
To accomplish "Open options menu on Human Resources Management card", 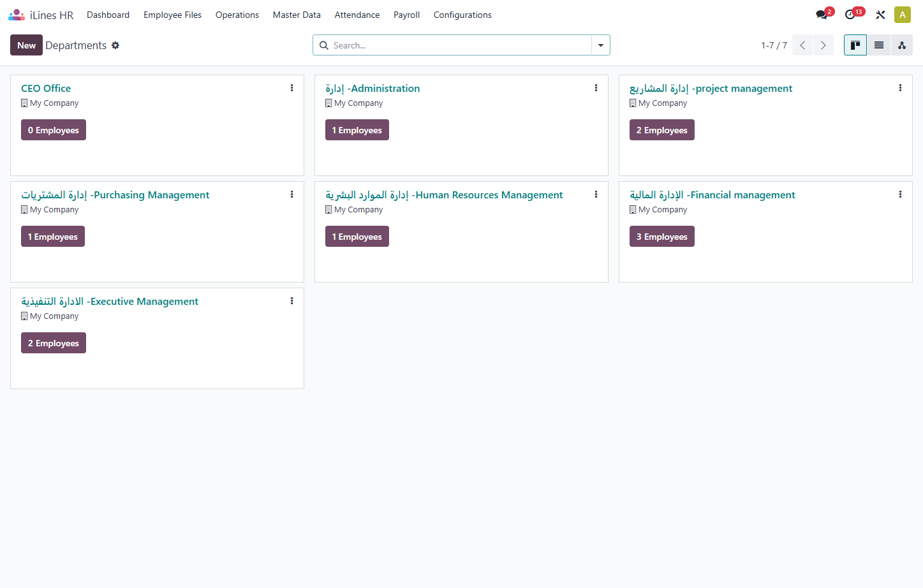I will click(x=596, y=195).
